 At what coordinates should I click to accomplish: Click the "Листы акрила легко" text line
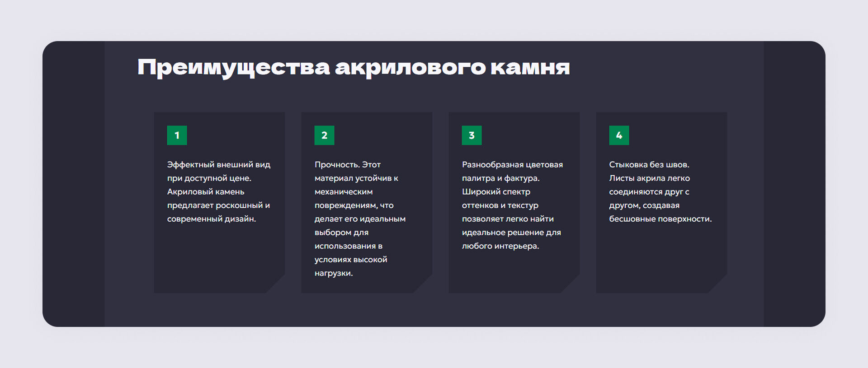click(649, 178)
